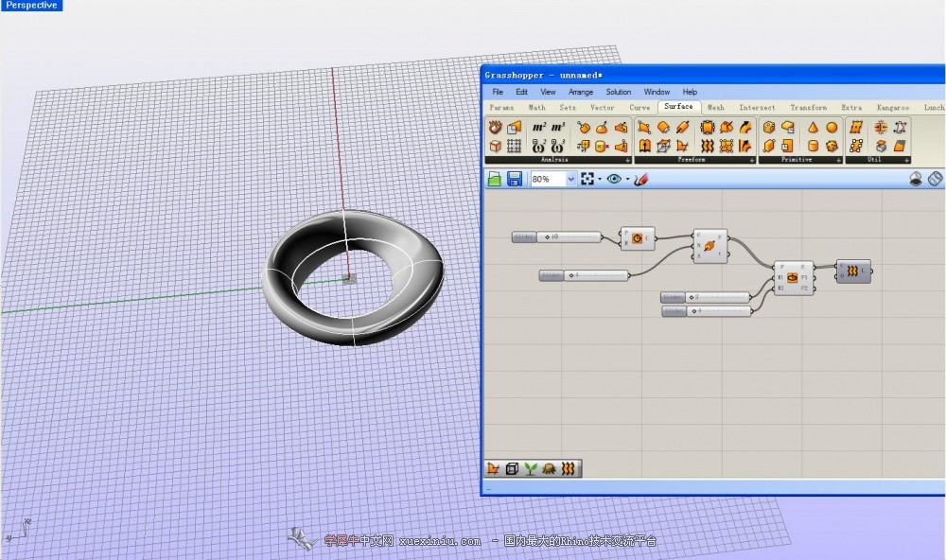Open the 80% zoom level dropdown
The height and width of the screenshot is (560, 946).
click(570, 179)
